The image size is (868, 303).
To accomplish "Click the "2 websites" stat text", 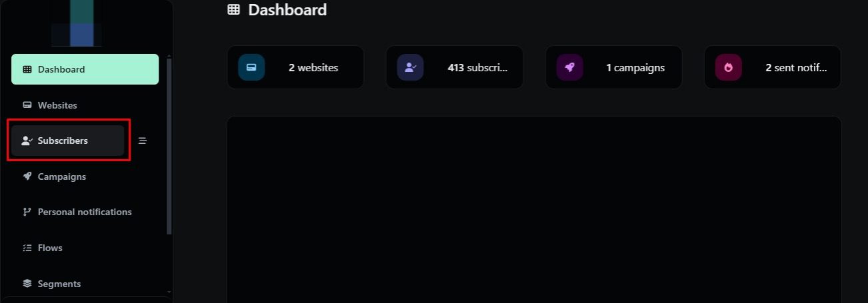I will click(x=313, y=67).
